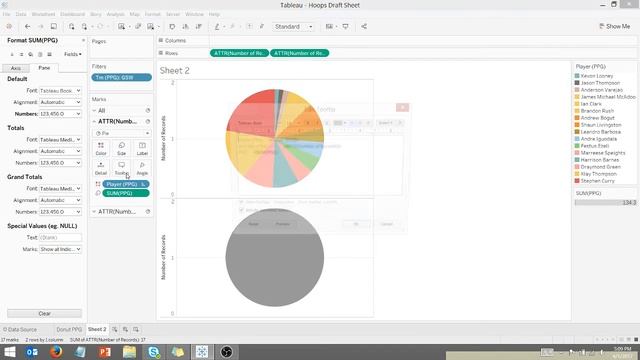Click the Presentation mode toolbar icon
This screenshot has height=360, width=640.
[345, 27]
